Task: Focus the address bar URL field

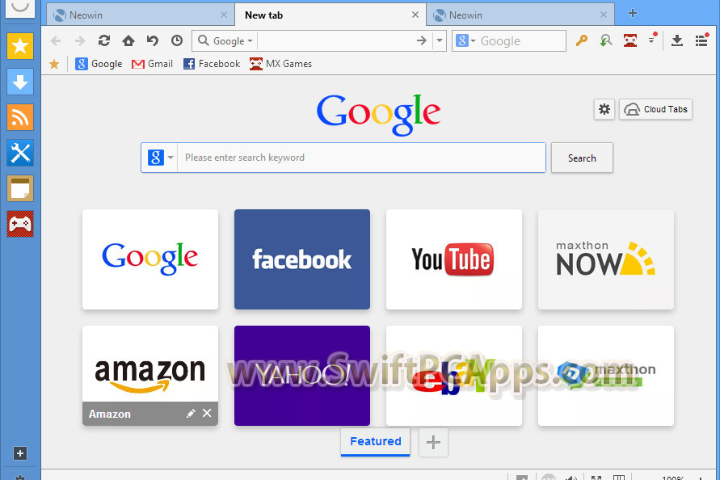Action: coord(336,41)
